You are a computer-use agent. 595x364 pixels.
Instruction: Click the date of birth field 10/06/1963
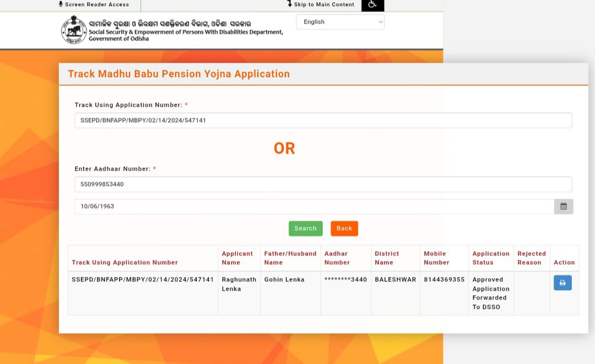point(314,207)
